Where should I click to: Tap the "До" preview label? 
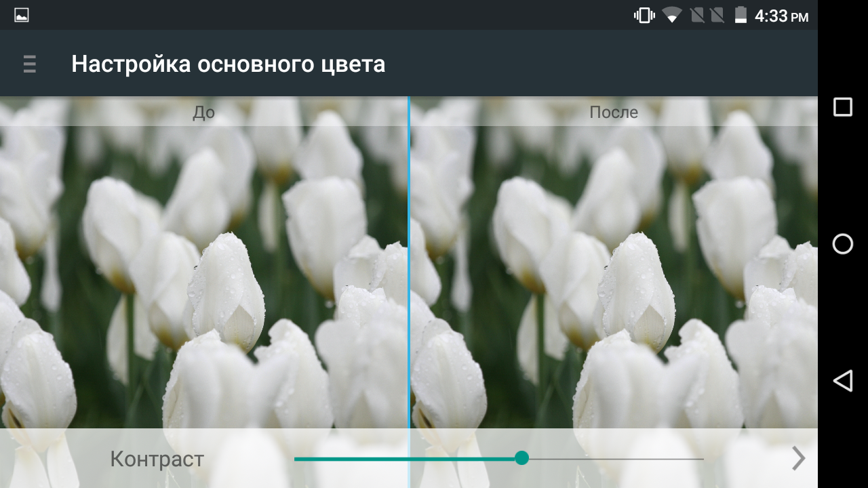tap(203, 113)
